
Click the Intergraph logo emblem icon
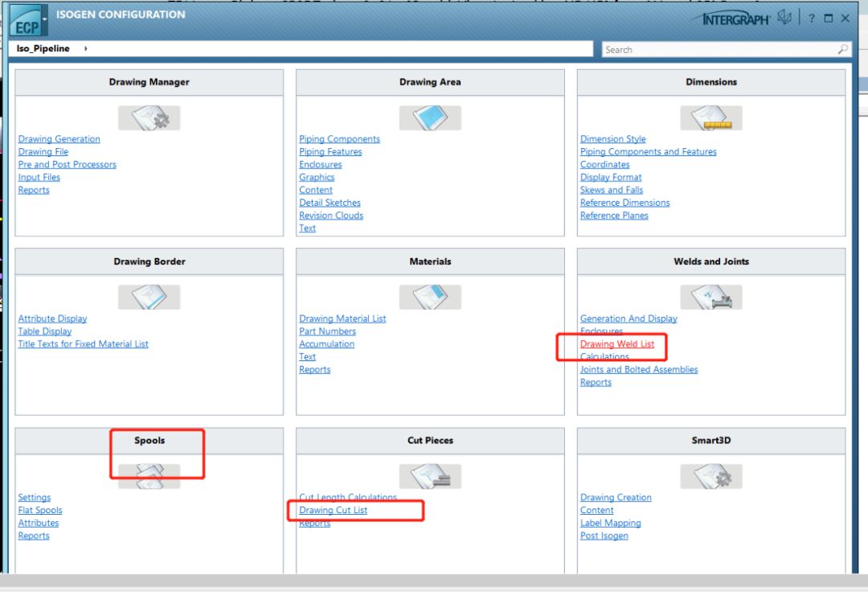point(784,17)
